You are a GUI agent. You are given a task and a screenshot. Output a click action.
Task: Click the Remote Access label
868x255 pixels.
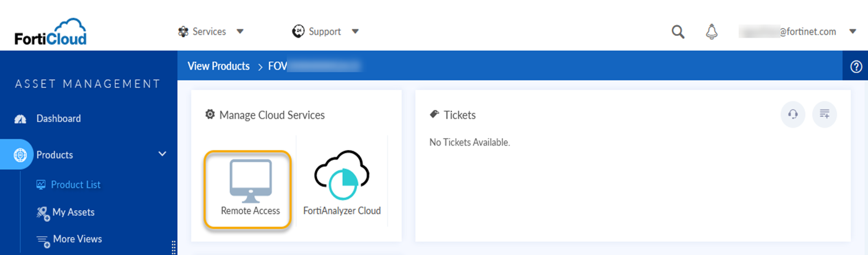(x=250, y=211)
